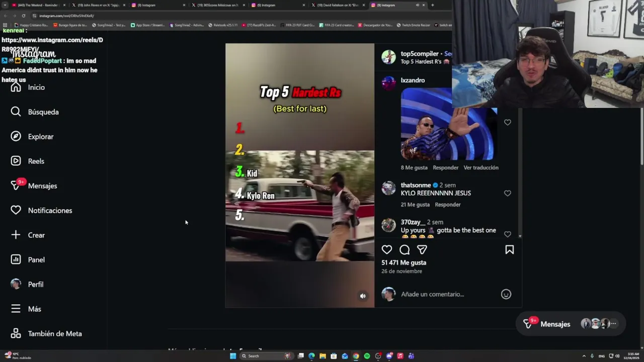Screen dimensions: 644x362
Task: Open Notificaciones heart in the sidebar
Action: [x=41, y=211]
